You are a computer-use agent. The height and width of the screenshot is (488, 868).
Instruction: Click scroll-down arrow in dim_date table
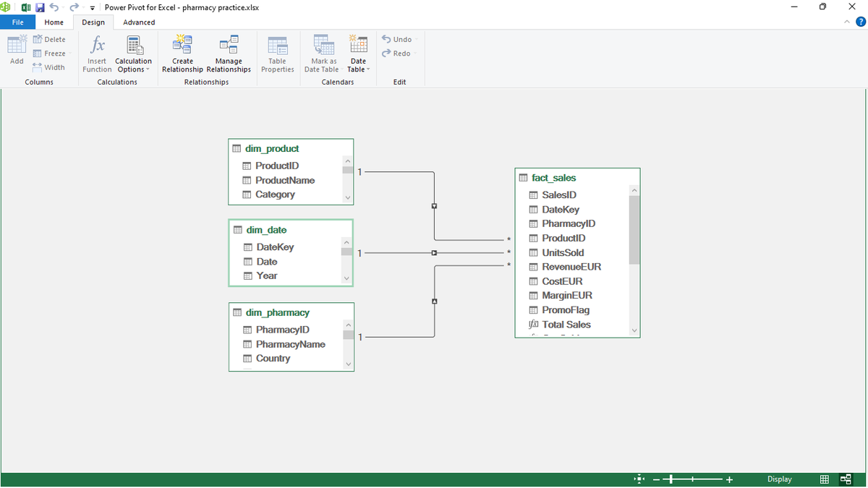click(x=346, y=279)
